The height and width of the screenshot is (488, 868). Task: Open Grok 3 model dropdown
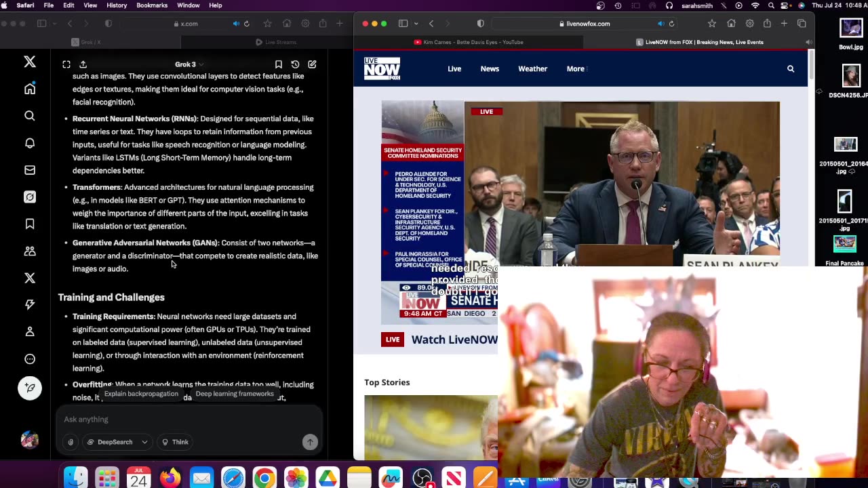click(189, 64)
